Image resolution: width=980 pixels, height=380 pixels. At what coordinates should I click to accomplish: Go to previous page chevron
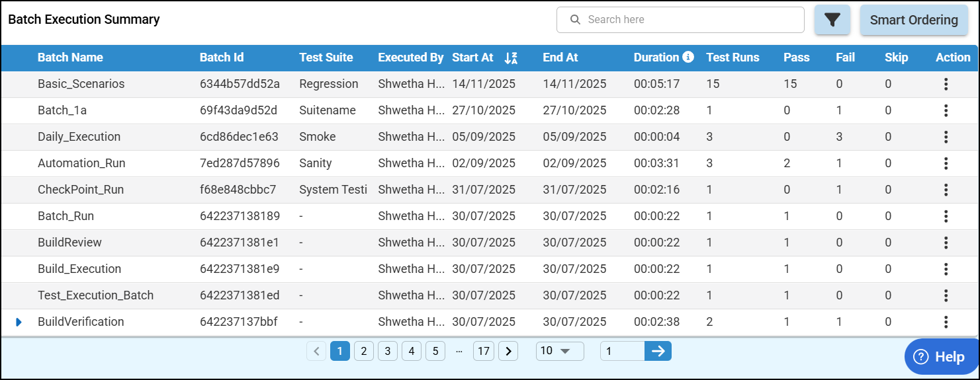[x=316, y=351]
